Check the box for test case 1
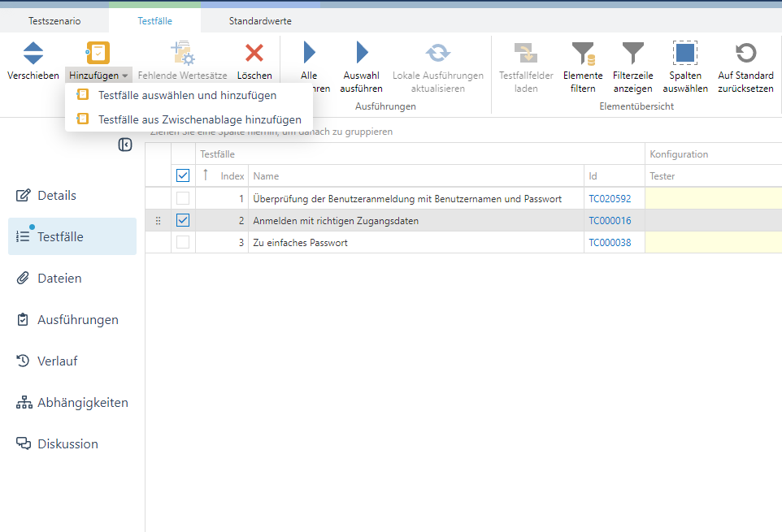782x532 pixels. (x=183, y=198)
